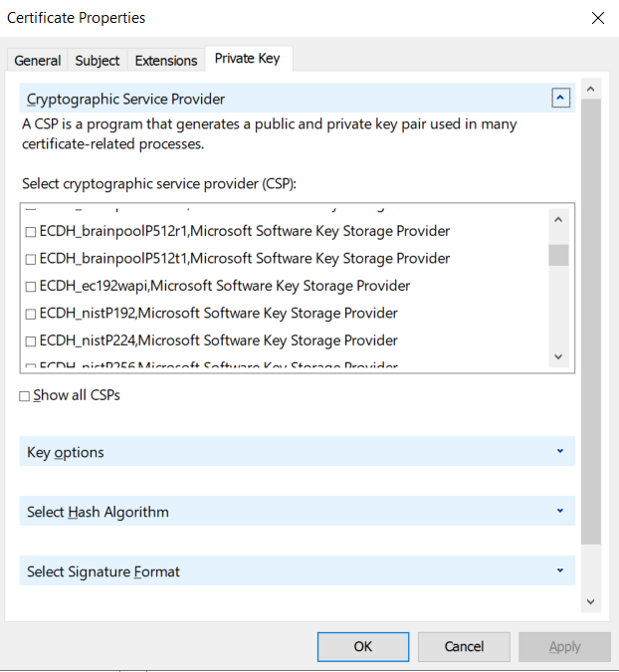Click the Key options header label
The width and height of the screenshot is (619, 672).
point(66,452)
